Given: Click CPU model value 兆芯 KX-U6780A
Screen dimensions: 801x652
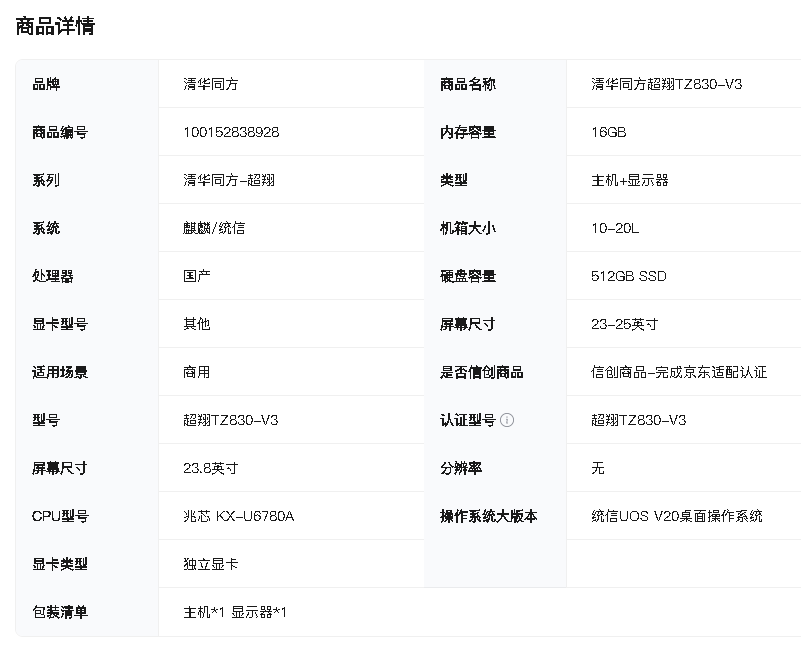Looking at the screenshot, I should click(239, 516).
